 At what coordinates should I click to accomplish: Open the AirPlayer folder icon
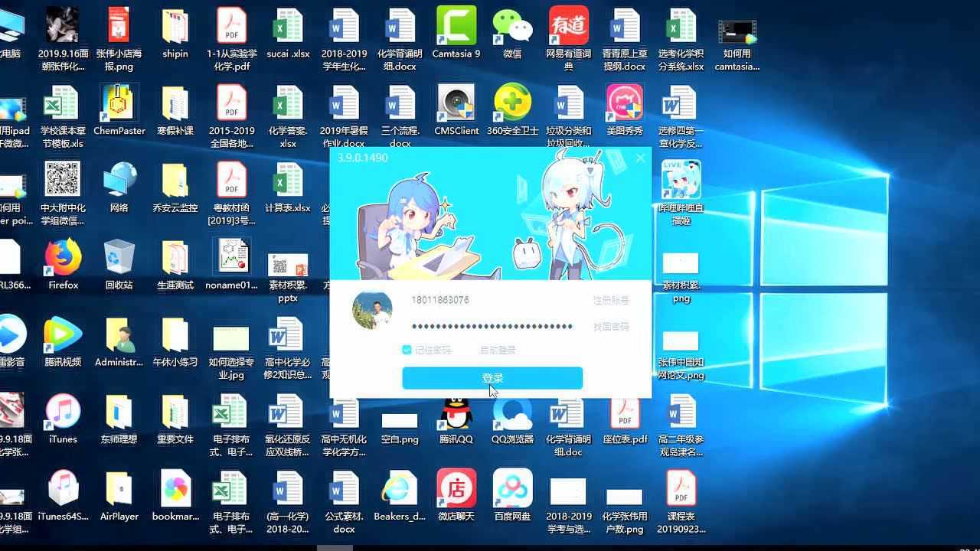coord(119,497)
